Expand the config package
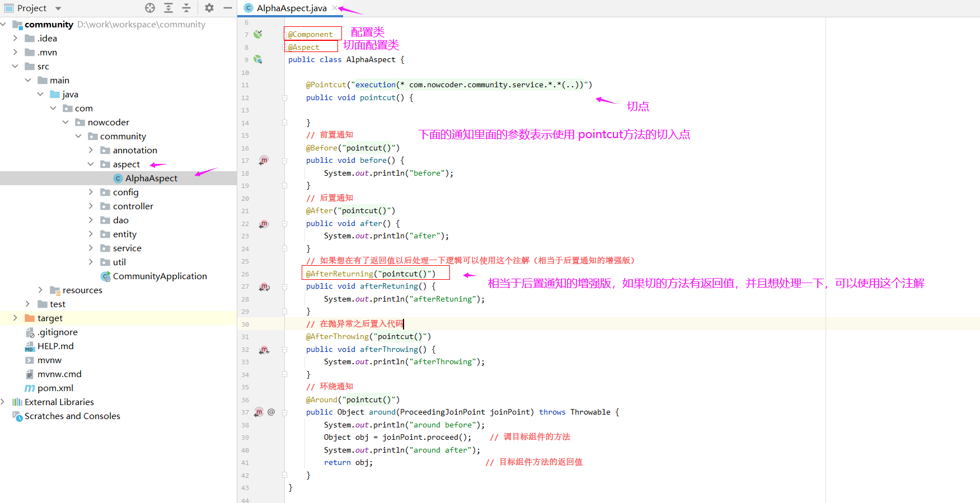Screen dimensions: 980x503 (91, 192)
